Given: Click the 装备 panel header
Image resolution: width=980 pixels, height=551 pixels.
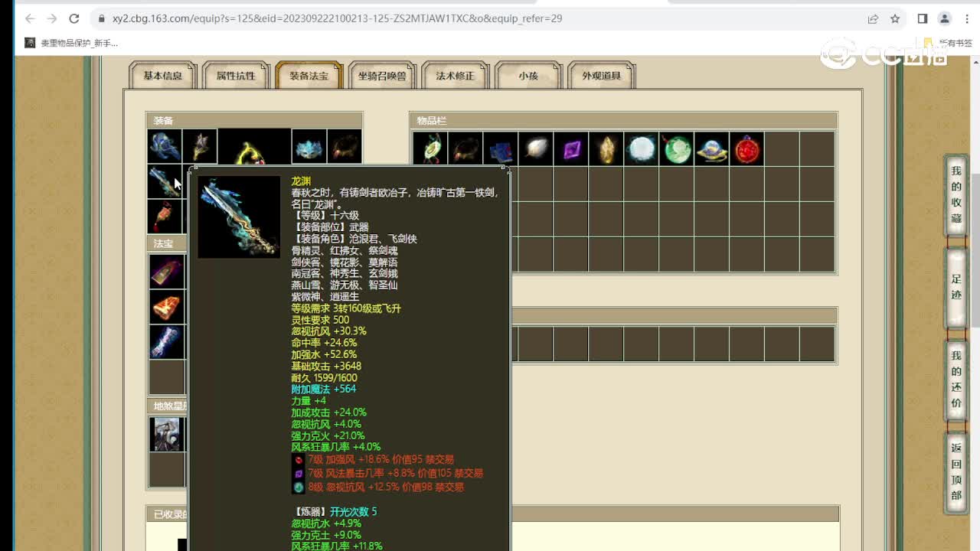Looking at the screenshot, I should click(254, 120).
